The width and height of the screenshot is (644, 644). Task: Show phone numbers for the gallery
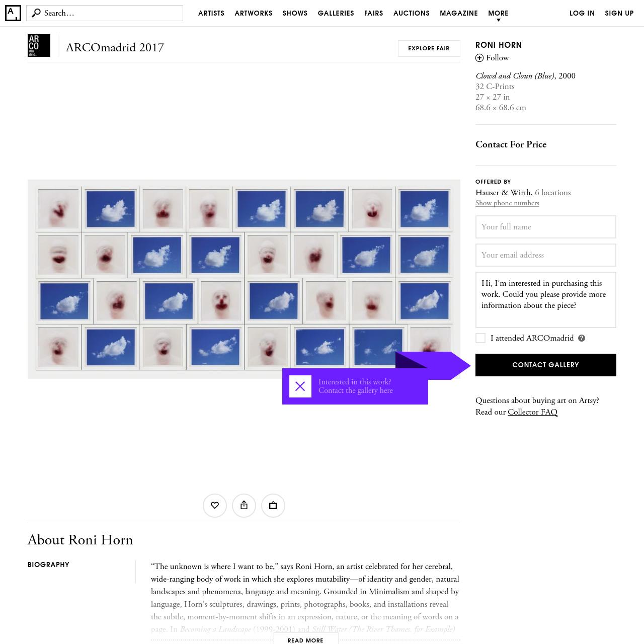pyautogui.click(x=507, y=203)
